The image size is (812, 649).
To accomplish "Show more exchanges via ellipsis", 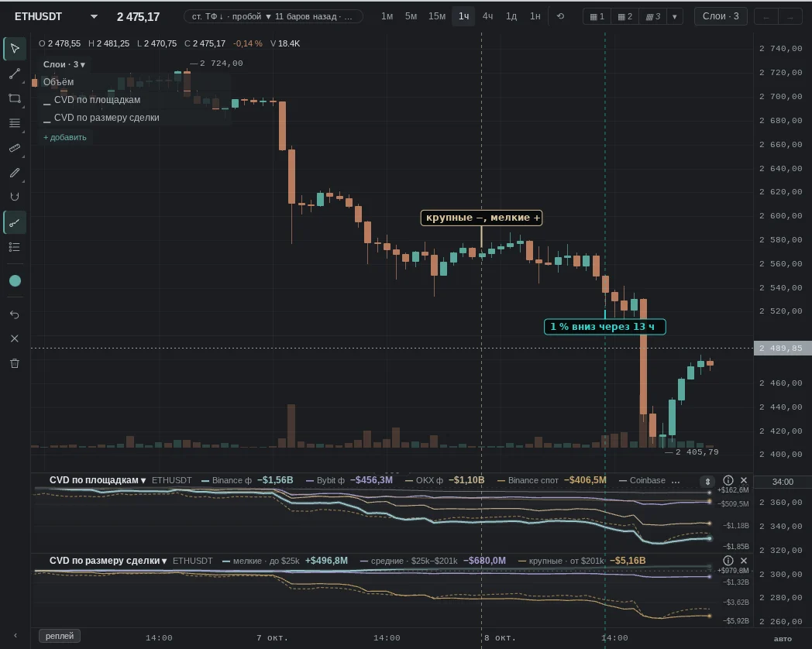I will pos(676,481).
